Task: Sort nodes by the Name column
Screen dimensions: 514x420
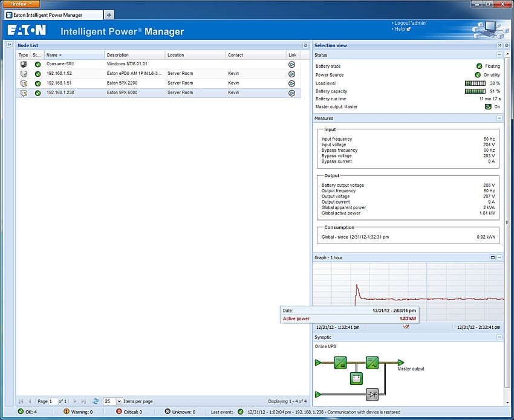Action: pos(74,55)
